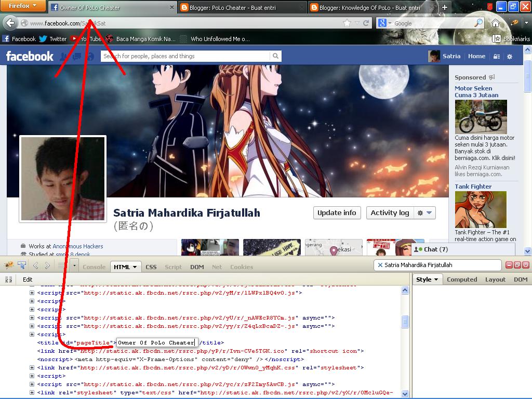Click the motorcycle ad image
532x399 pixels.
[x=481, y=117]
